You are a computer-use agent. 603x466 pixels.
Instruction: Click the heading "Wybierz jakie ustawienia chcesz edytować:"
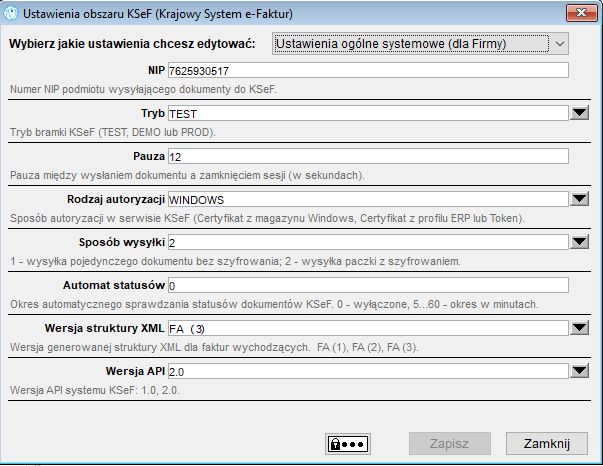tap(132, 44)
